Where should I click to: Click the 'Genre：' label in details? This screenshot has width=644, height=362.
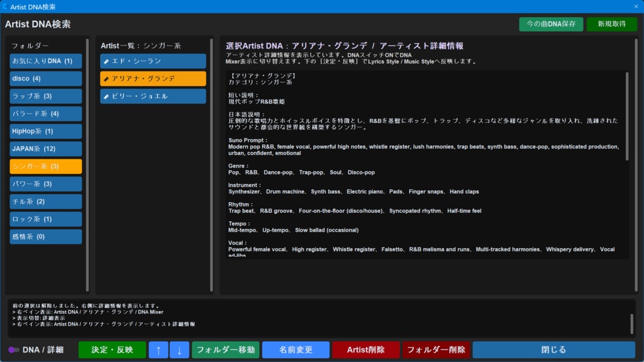(238, 166)
